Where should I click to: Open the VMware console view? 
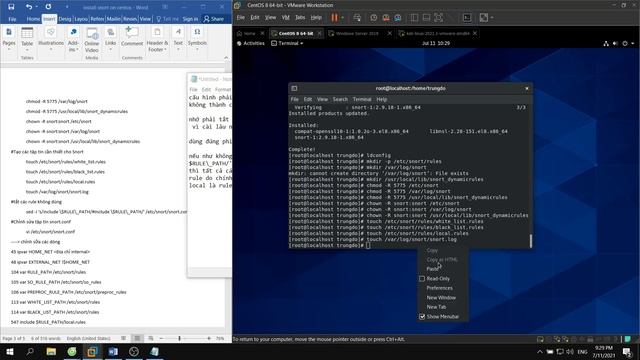point(467,18)
